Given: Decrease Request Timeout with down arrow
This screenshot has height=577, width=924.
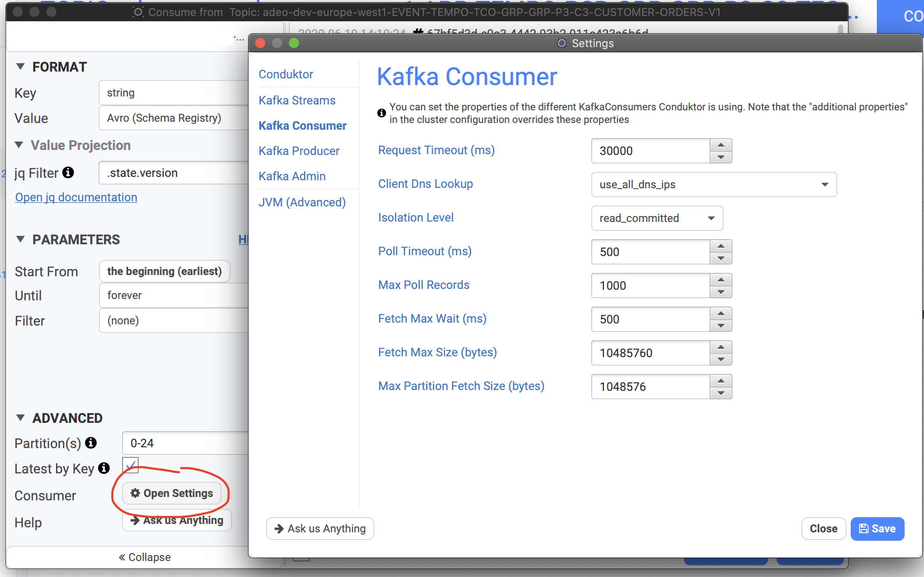Looking at the screenshot, I should click(721, 157).
